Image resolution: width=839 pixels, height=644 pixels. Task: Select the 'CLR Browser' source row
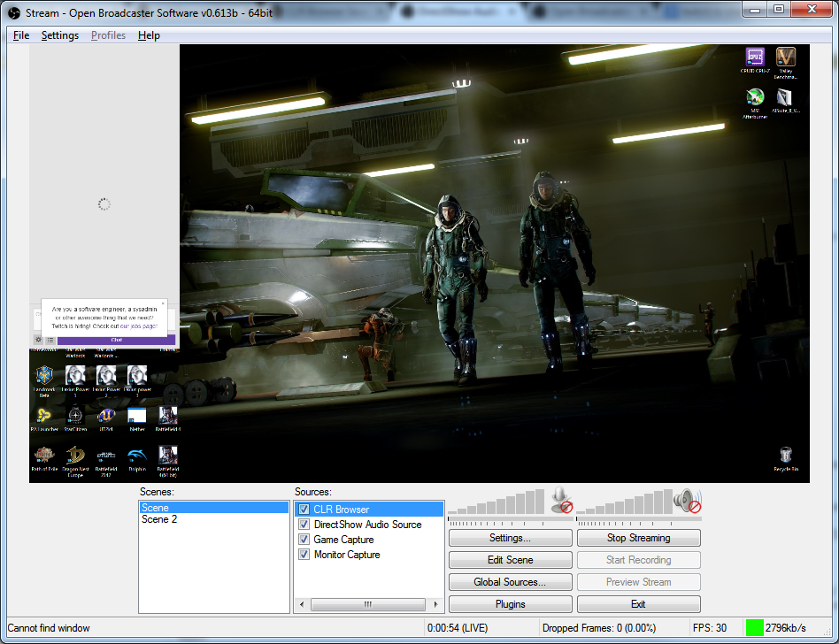point(369,510)
